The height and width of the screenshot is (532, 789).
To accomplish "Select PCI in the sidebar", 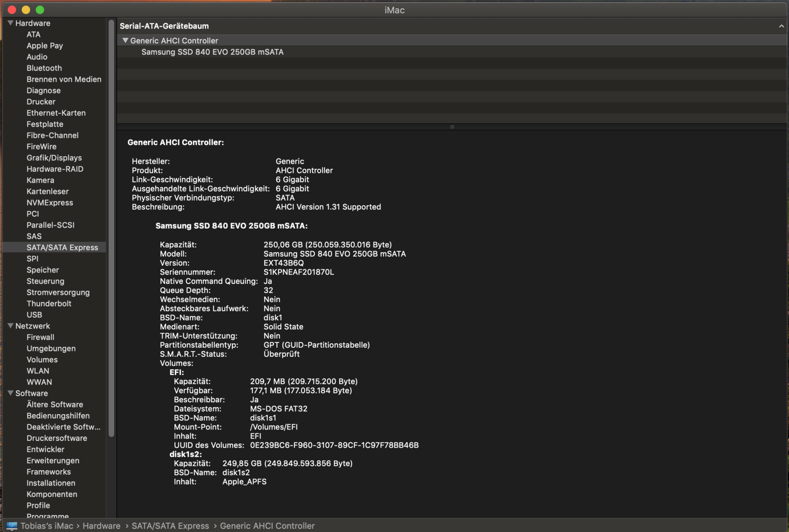I will point(33,214).
